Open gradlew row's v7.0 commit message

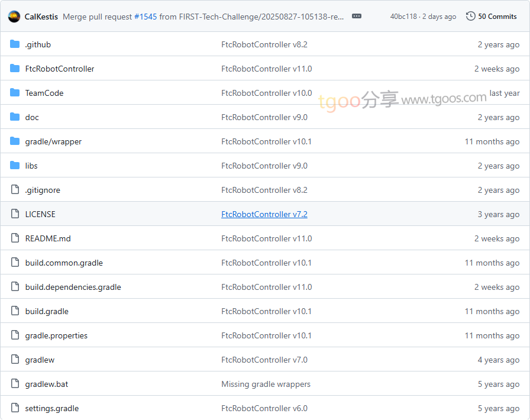pos(264,360)
